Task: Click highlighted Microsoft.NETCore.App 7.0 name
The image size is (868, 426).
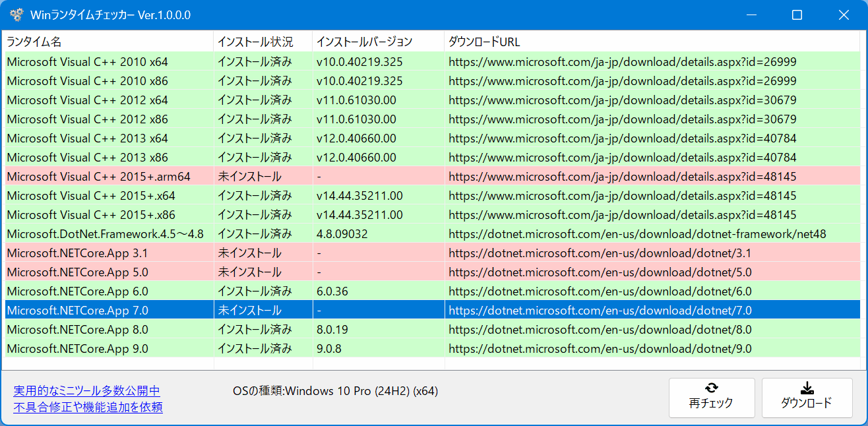Action: coord(78,311)
